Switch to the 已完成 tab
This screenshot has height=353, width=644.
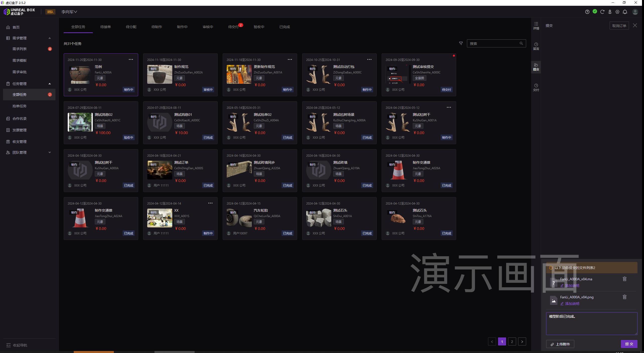pos(285,27)
